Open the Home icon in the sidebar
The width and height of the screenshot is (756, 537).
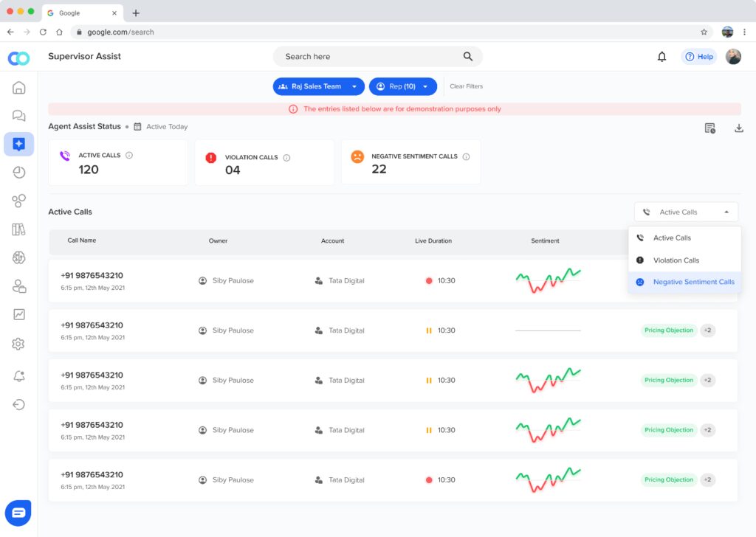(18, 87)
